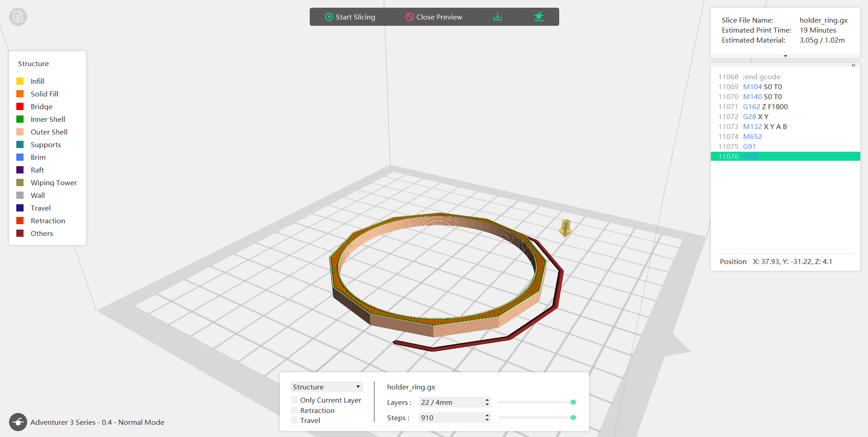Click the Adventurer 3 Series printer label
Viewport: 868px width, 437px height.
click(x=97, y=422)
